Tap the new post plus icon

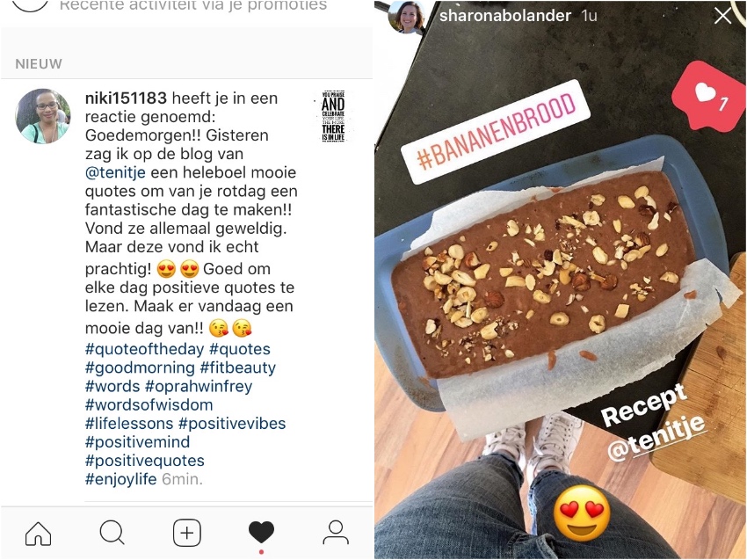tap(186, 533)
